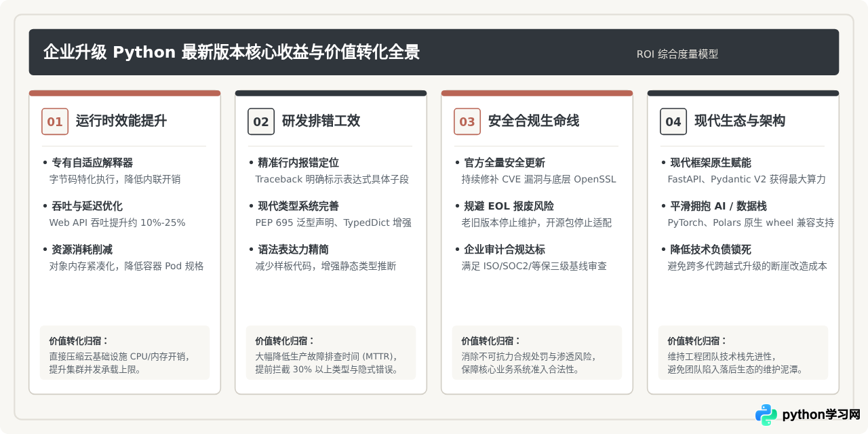Select the '现代生态与架构' card heading
The height and width of the screenshot is (434, 868).
click(740, 121)
